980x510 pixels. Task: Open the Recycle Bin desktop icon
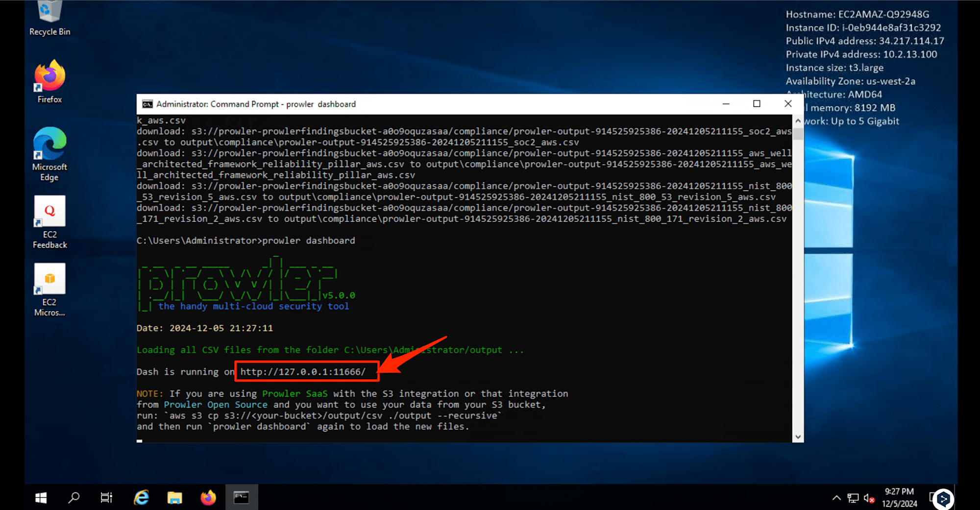coord(49,19)
